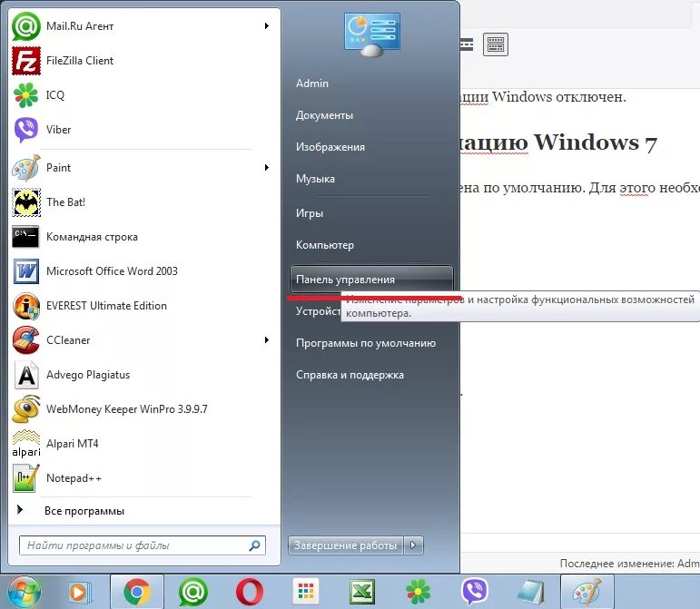Open Музыка folder
700x609 pixels.
point(315,179)
